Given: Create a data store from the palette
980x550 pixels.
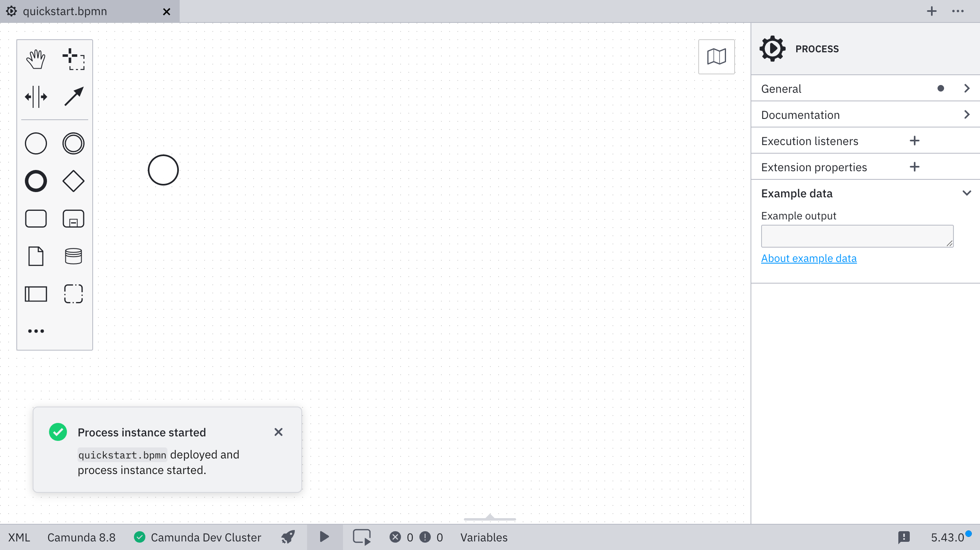Looking at the screenshot, I should coord(73,256).
